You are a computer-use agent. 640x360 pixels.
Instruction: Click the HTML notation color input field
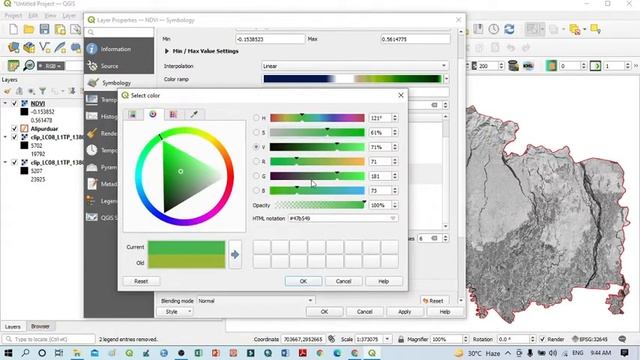click(x=342, y=218)
